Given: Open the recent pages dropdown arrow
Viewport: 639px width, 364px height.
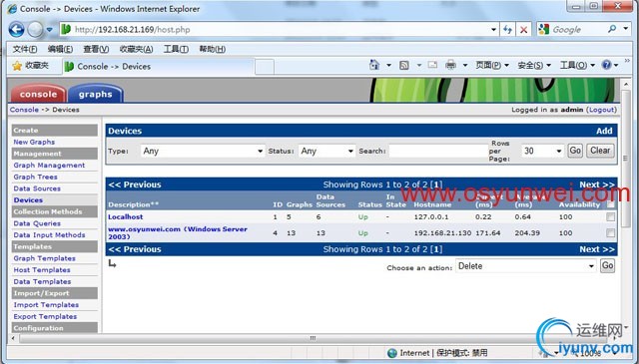Looking at the screenshot, I should point(49,30).
